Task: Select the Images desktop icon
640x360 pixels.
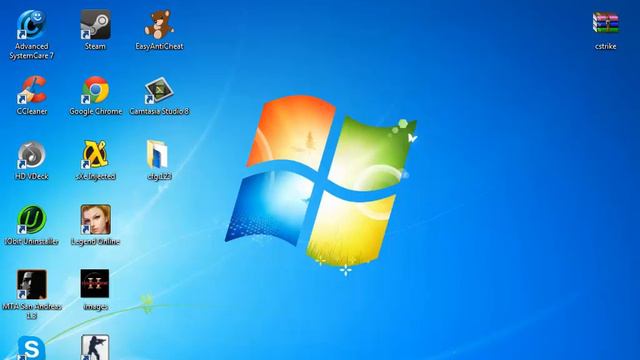Action: pyautogui.click(x=95, y=284)
